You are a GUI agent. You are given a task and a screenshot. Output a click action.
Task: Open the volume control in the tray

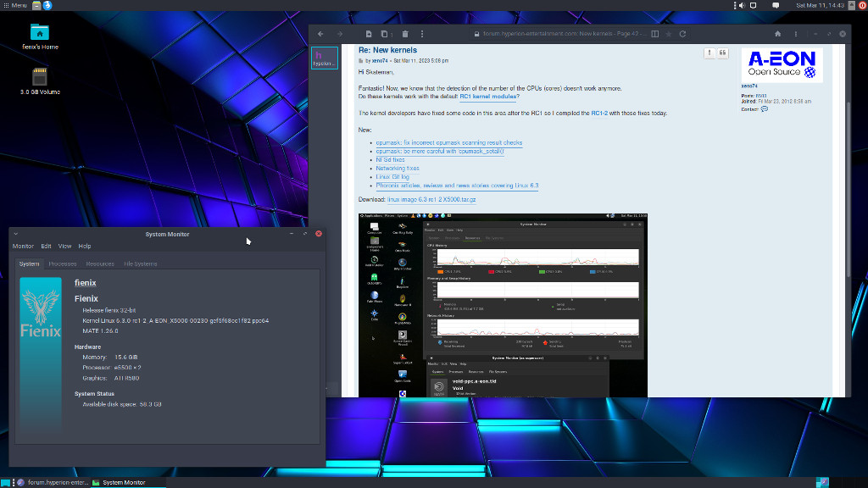pyautogui.click(x=742, y=6)
